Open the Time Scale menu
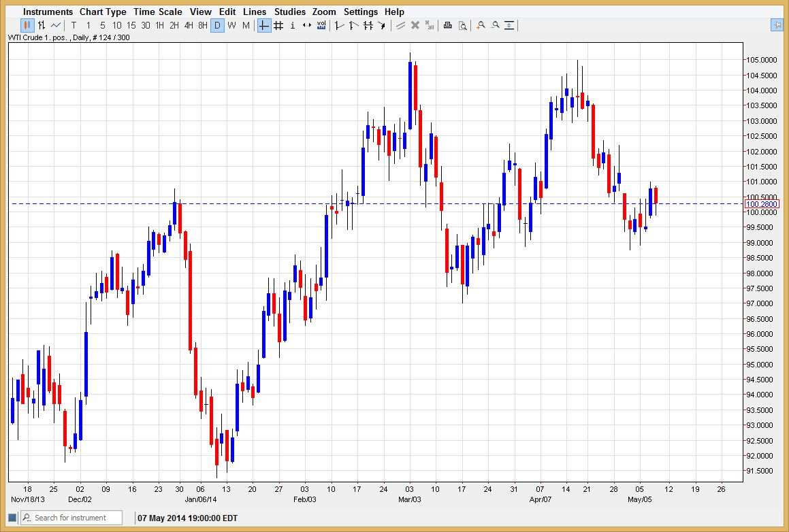The height and width of the screenshot is (532, 789). (x=158, y=12)
